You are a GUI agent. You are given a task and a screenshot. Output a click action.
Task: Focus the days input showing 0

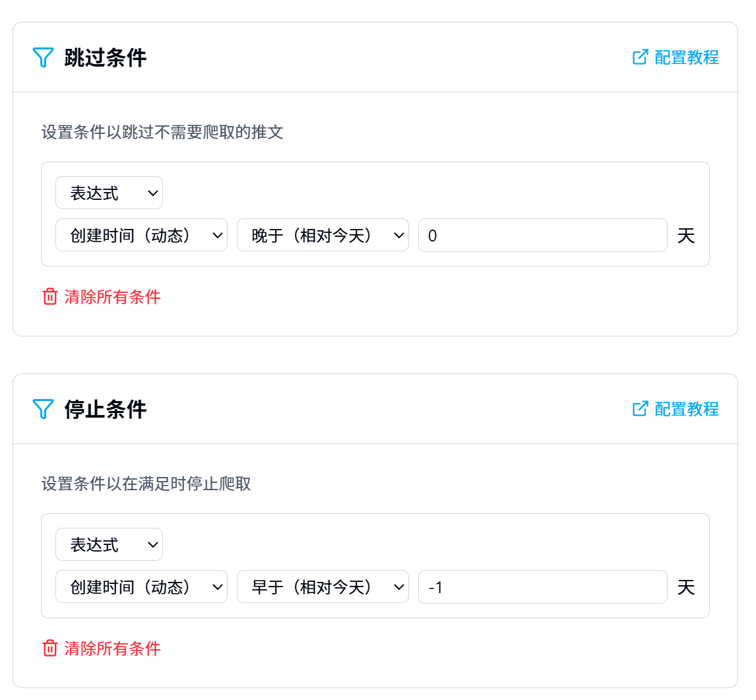coord(542,236)
